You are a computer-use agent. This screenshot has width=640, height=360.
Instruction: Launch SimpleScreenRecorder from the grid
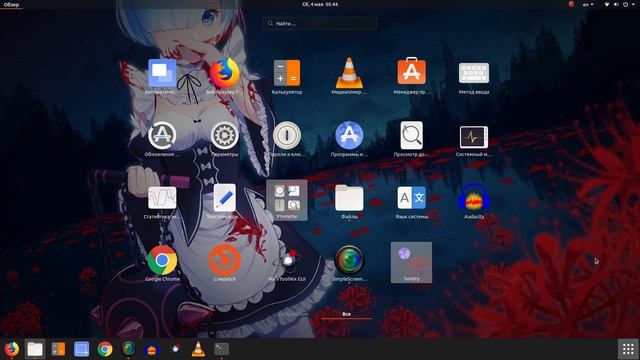(349, 260)
